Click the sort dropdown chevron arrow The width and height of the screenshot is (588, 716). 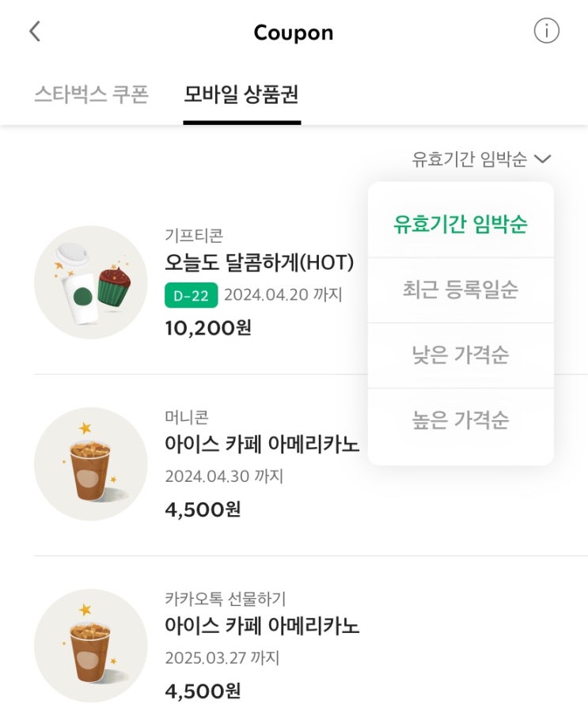click(x=542, y=159)
